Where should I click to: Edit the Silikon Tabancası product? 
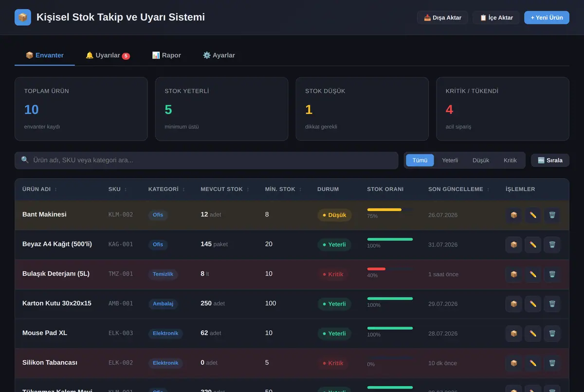533,363
